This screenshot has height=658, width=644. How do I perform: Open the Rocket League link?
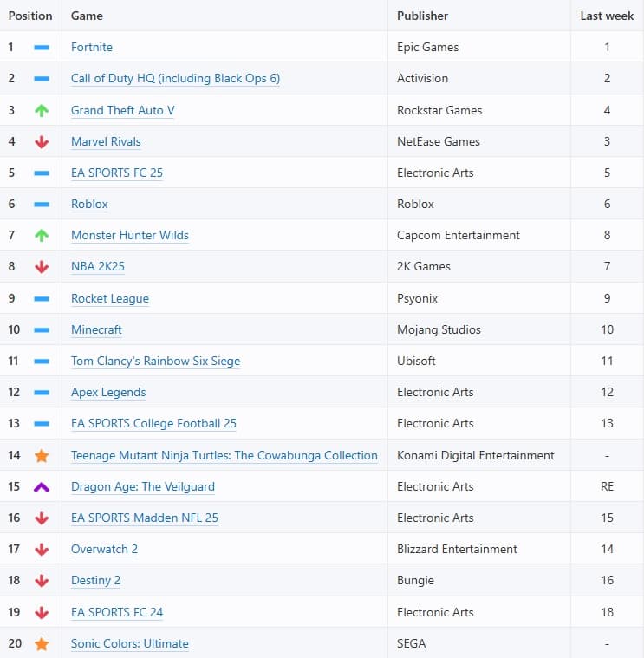point(110,298)
